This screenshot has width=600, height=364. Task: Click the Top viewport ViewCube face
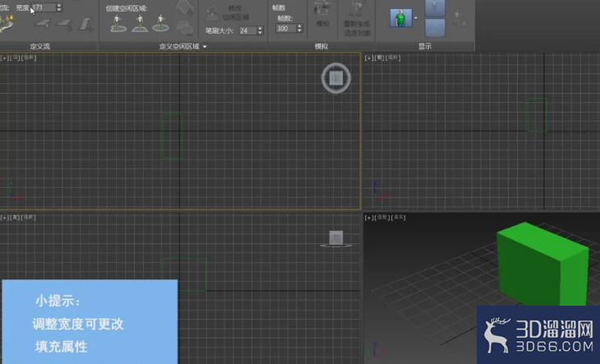click(x=336, y=78)
